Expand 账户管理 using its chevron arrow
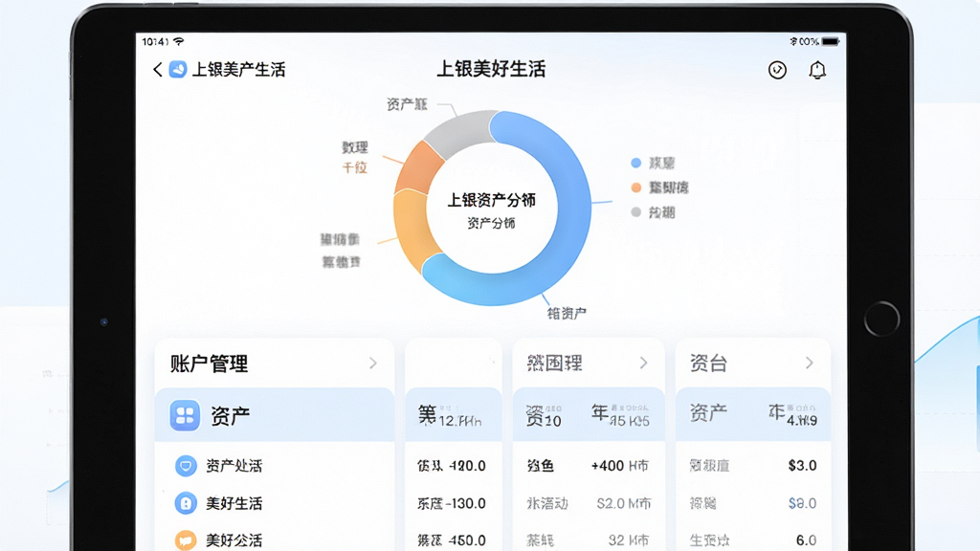Image resolution: width=980 pixels, height=551 pixels. (x=373, y=363)
